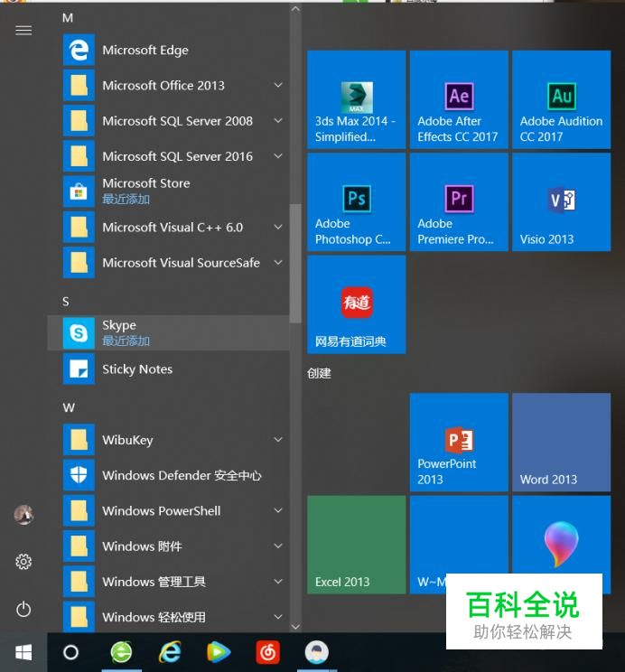Click the scroll down arrow of app list
This screenshot has width=625, height=672.
(x=295, y=627)
